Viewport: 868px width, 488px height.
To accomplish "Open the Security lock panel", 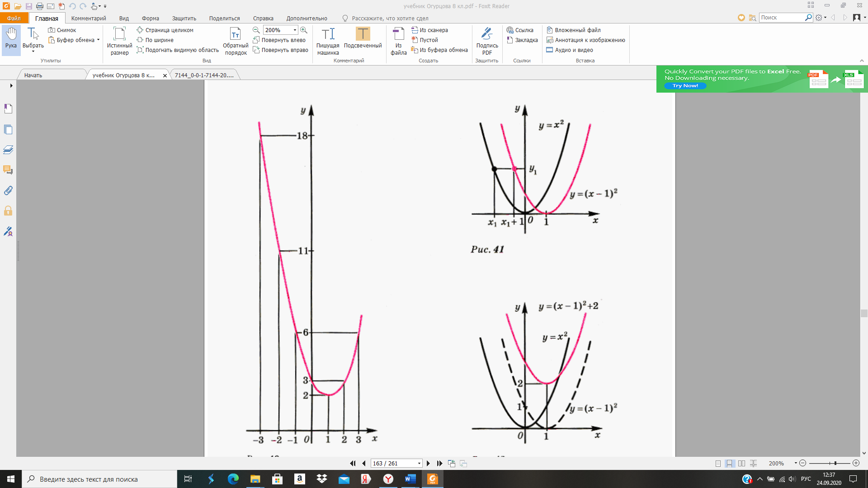I will [8, 211].
